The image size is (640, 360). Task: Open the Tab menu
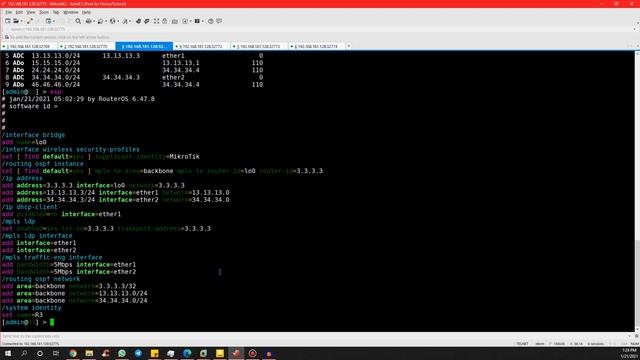[x=56, y=12]
